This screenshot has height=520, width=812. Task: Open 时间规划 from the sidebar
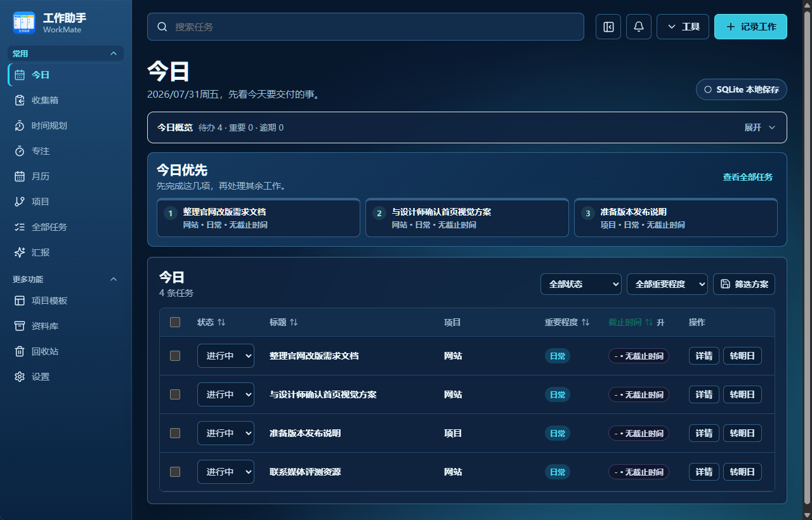(65, 126)
